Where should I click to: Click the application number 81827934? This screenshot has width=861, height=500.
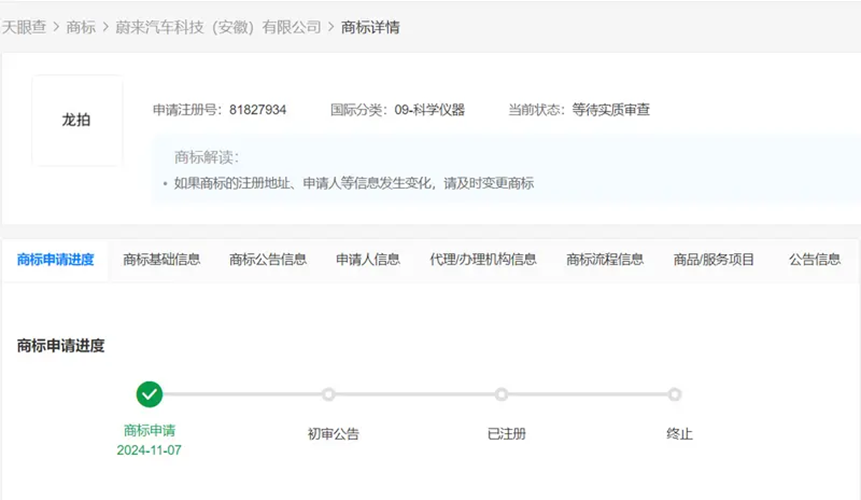click(257, 109)
